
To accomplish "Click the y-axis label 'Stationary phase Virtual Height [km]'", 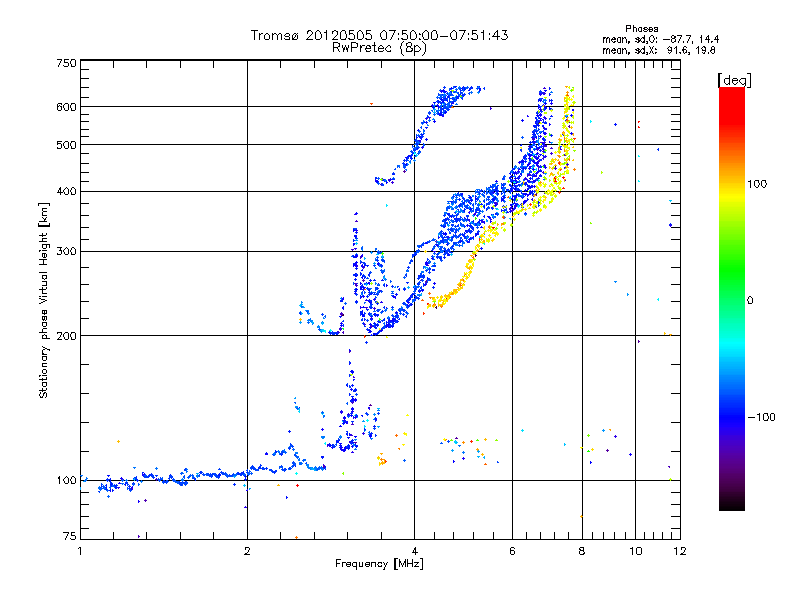I will click(43, 301).
